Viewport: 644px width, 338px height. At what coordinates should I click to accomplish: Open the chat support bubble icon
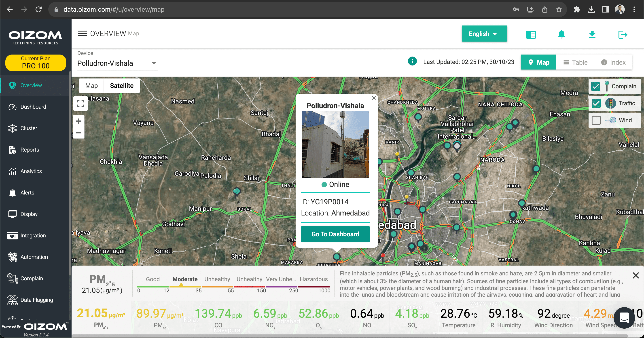(x=624, y=318)
